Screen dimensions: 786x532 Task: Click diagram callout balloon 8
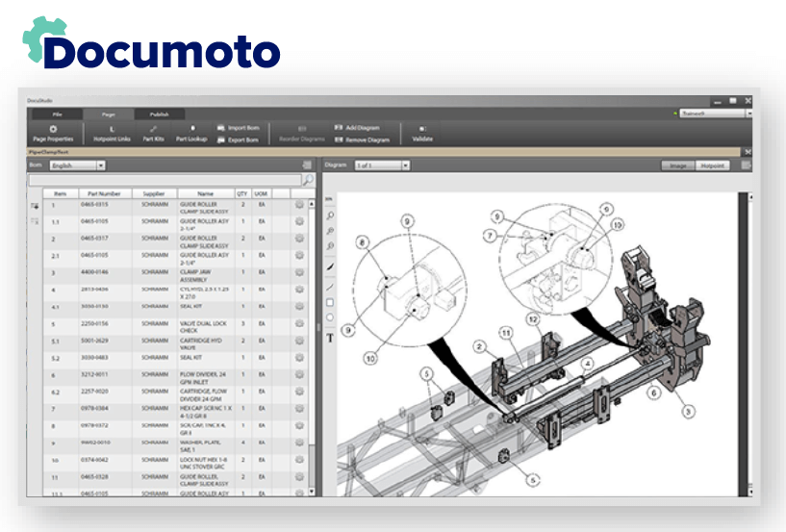[x=363, y=242]
